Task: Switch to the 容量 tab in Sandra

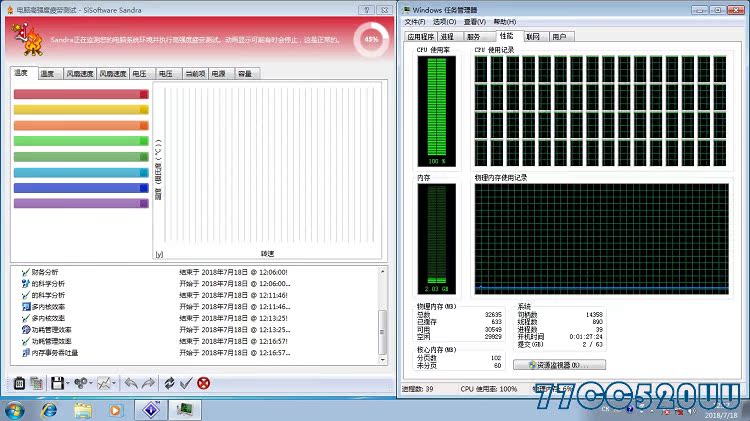Action: [x=245, y=74]
